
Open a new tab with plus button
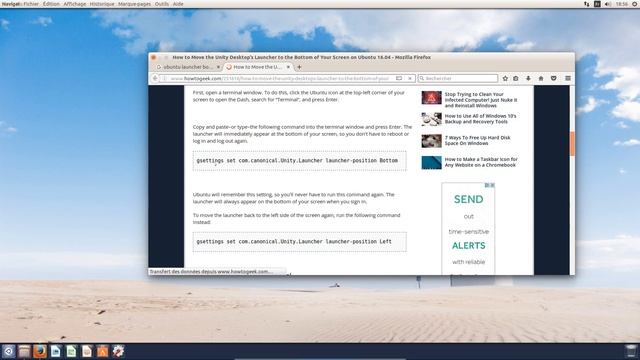coord(299,67)
